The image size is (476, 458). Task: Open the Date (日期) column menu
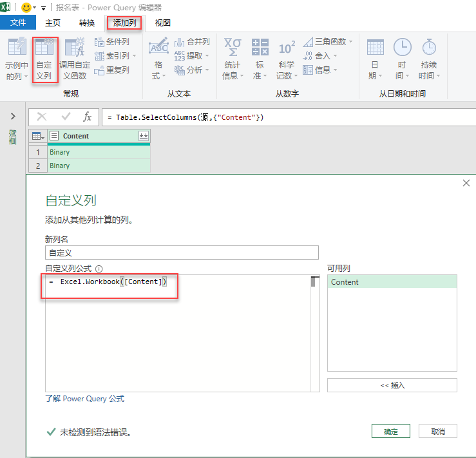(x=376, y=59)
